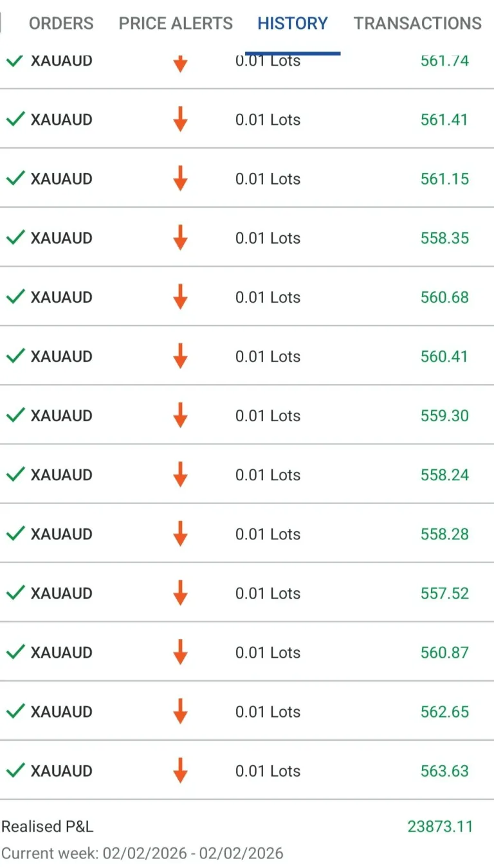Screen dimensions: 494x868
Task: Click green checkmark on the 560.87 trade
Action: point(15,652)
